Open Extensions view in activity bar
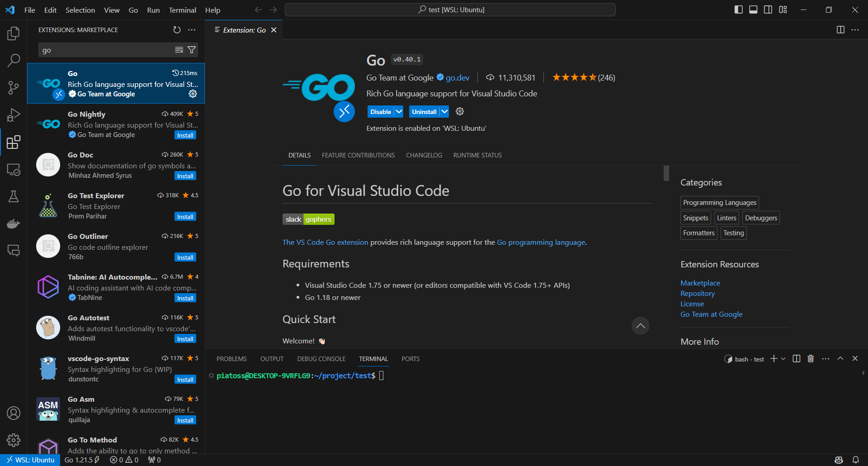The width and height of the screenshot is (868, 466). [x=14, y=142]
